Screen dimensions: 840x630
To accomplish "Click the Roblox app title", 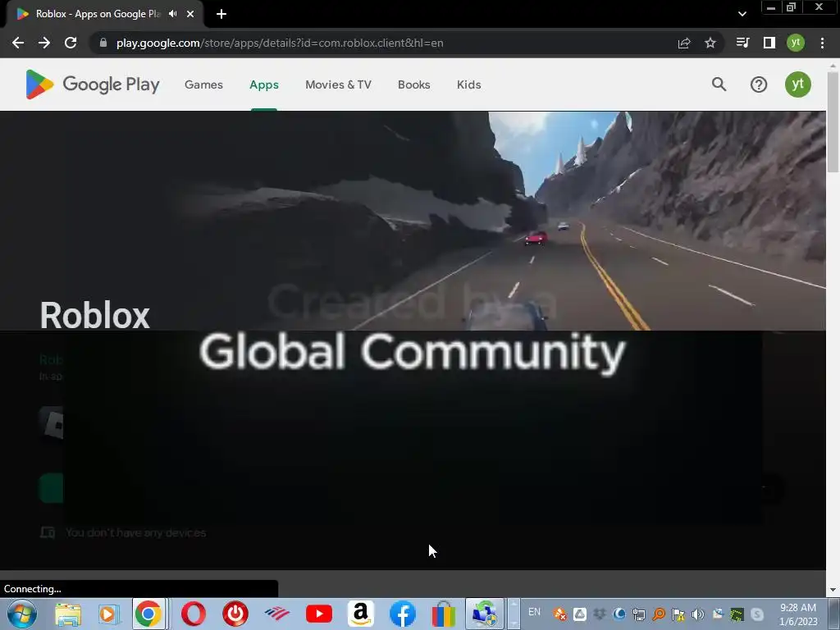I will point(95,315).
